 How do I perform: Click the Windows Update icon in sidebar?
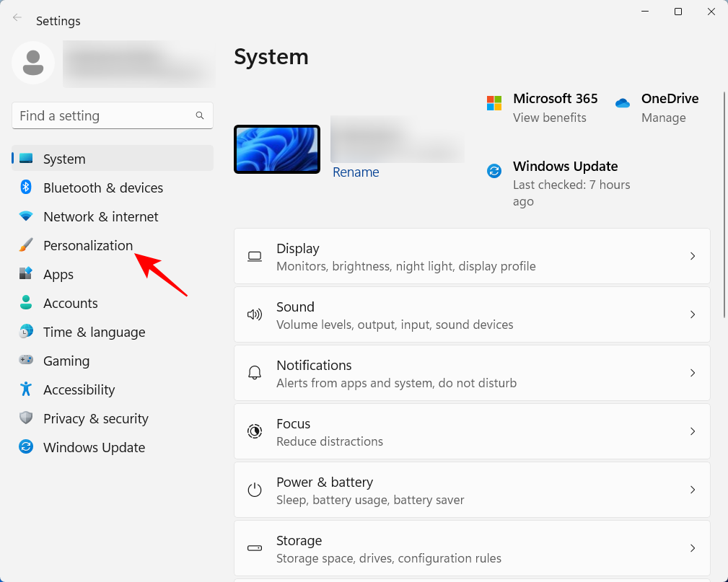coord(25,447)
